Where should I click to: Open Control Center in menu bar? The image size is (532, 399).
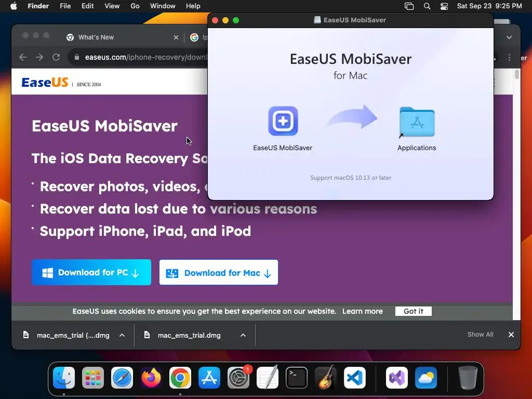(x=444, y=6)
